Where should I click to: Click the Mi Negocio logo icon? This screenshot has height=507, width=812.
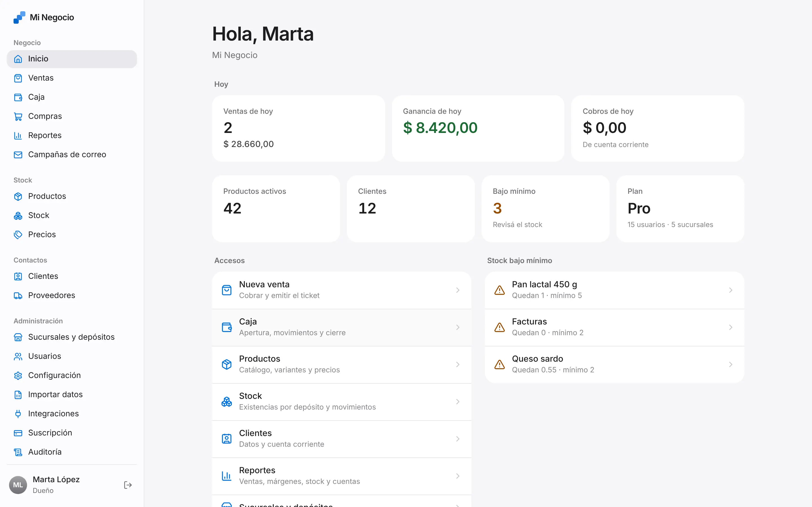click(x=19, y=17)
